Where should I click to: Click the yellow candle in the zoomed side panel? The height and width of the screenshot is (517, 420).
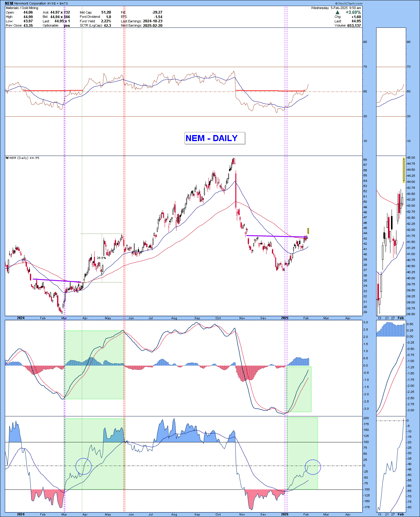pyautogui.click(x=404, y=170)
